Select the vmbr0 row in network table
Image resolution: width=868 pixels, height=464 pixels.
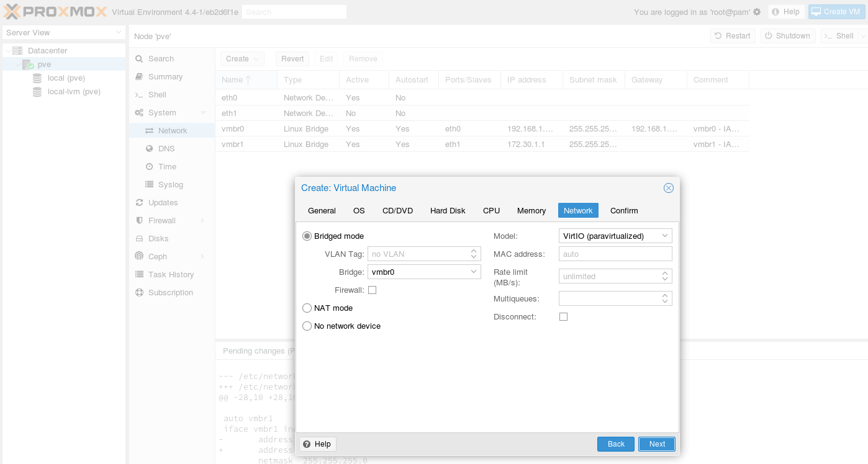(482, 129)
